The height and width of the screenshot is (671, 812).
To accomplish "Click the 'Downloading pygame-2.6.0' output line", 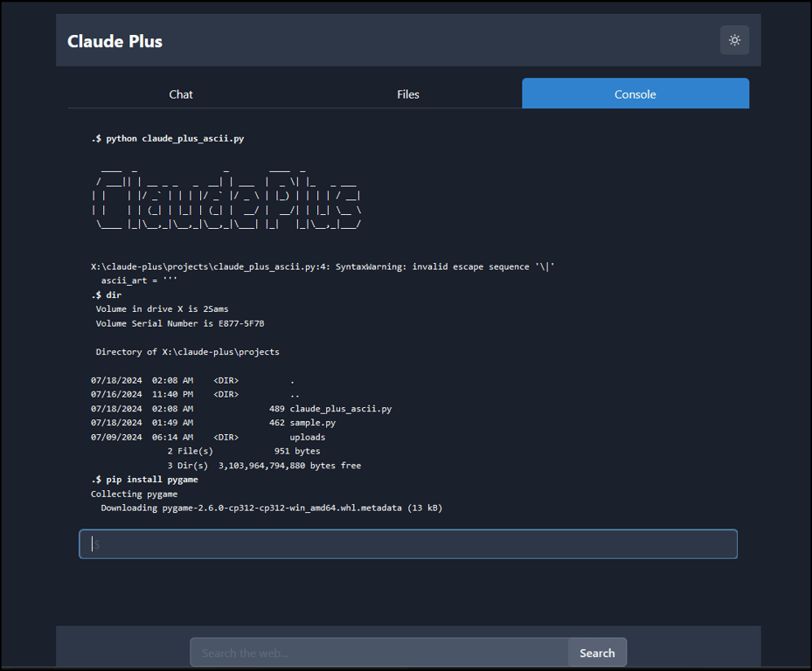I will 271,508.
